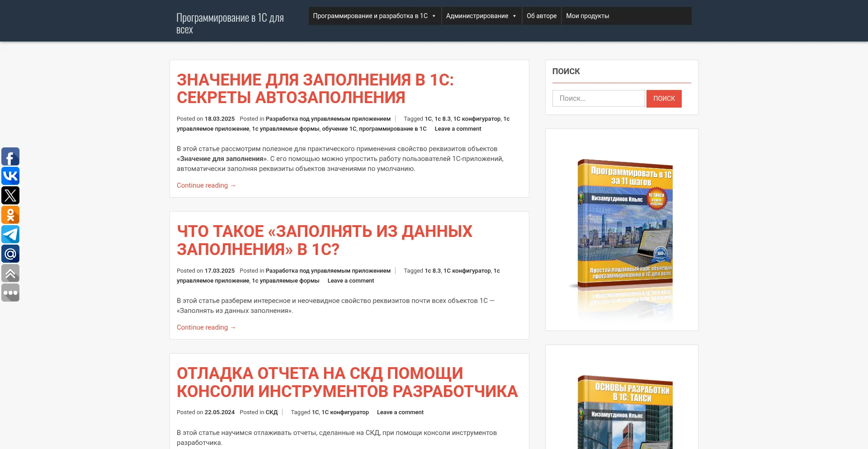This screenshot has width=868, height=449.
Task: Click 'Leave a comment' in third article
Action: point(400,412)
